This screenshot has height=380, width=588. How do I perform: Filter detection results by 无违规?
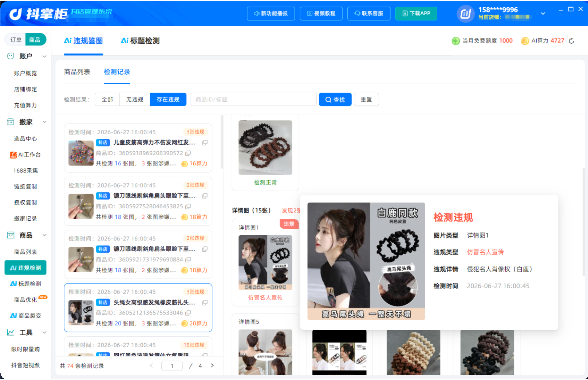(x=135, y=100)
